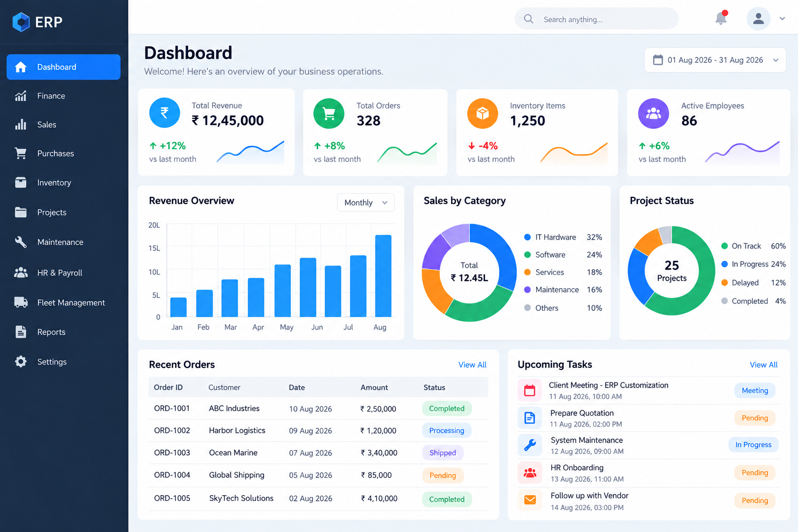Open Projects in the sidebar
The image size is (798, 532).
point(63,212)
